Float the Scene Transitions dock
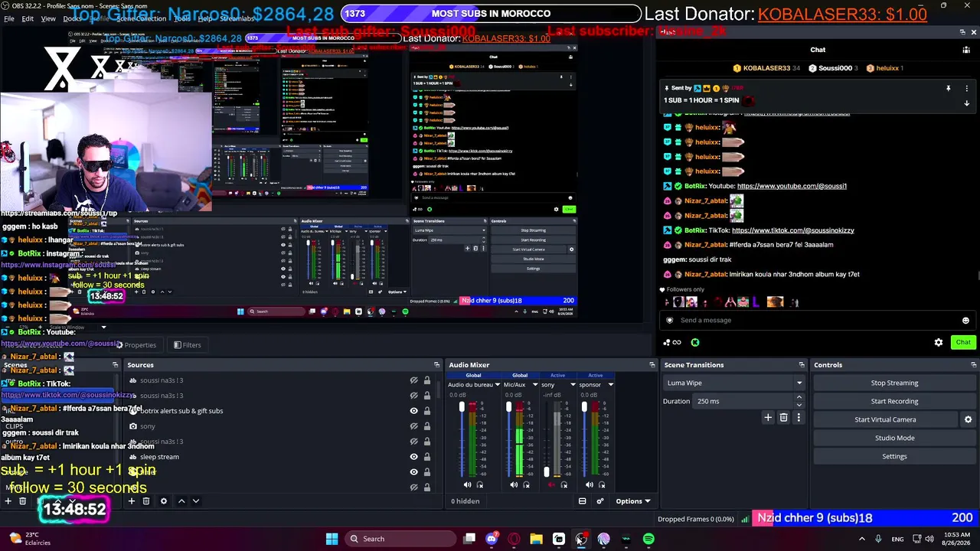Viewport: 980px width, 551px height. point(802,365)
